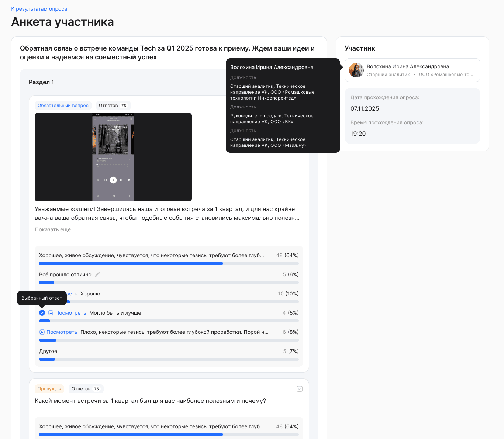Select the answer 'Плохо, некоторые тезисы требуют'
Screen dimensions: 504x439
pos(175,332)
